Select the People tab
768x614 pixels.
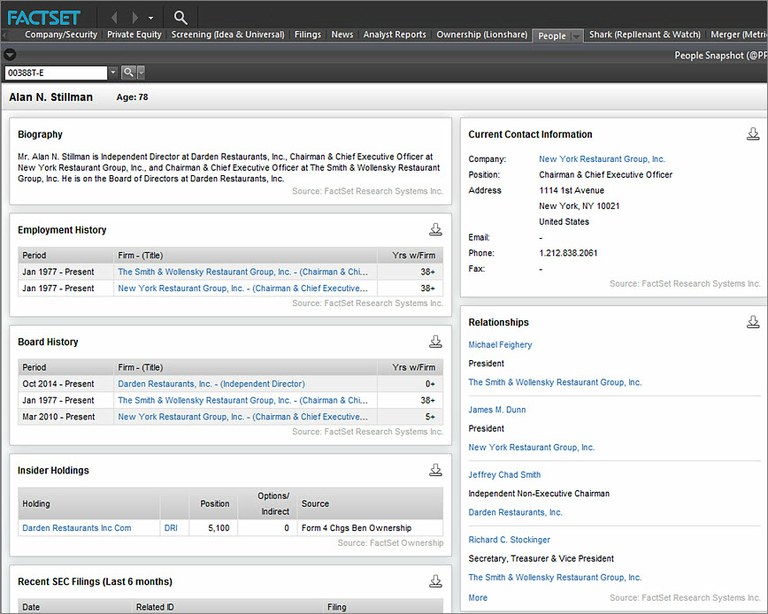(x=552, y=36)
